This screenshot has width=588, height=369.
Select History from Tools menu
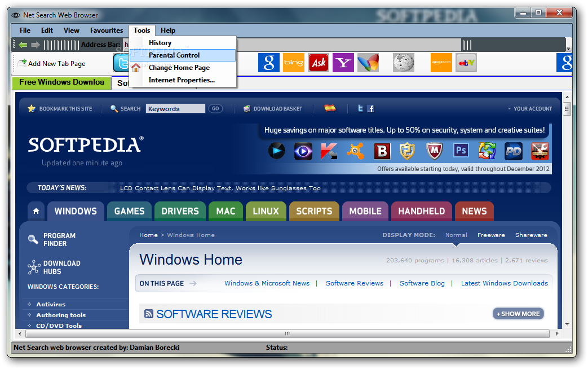coord(183,43)
